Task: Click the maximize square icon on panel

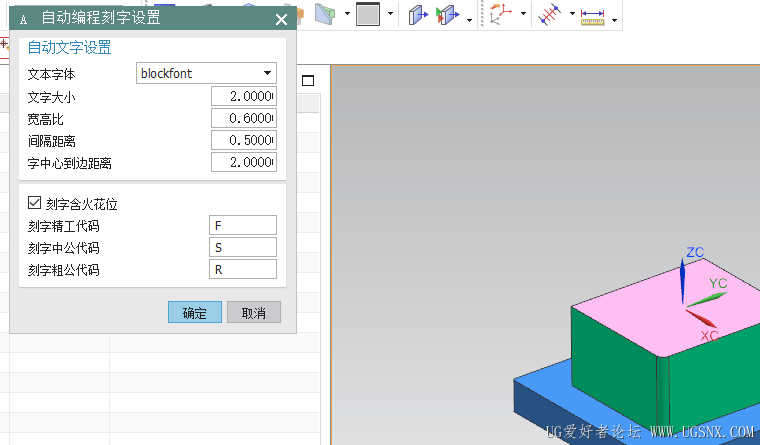Action: pyautogui.click(x=308, y=80)
